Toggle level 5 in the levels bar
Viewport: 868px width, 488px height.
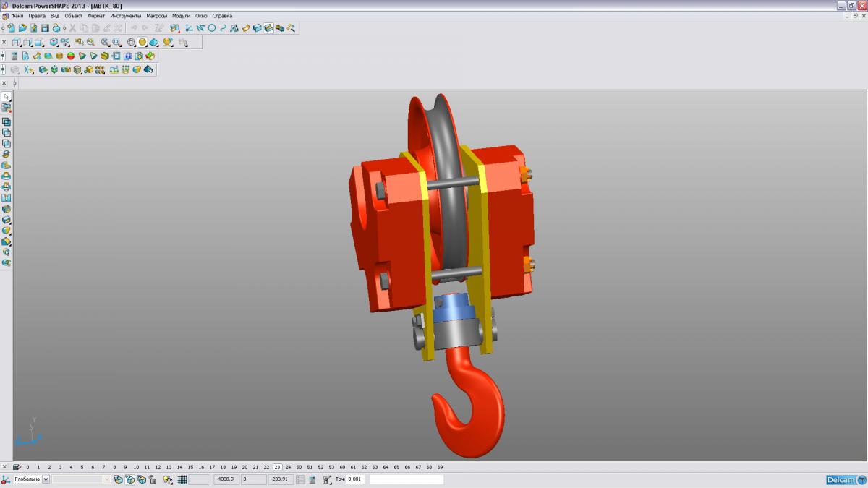tap(82, 467)
